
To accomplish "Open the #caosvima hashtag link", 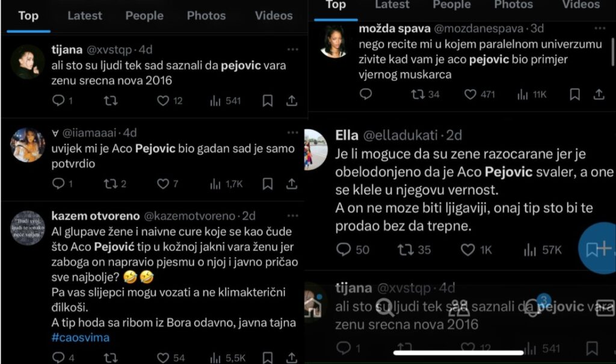I will [81, 338].
